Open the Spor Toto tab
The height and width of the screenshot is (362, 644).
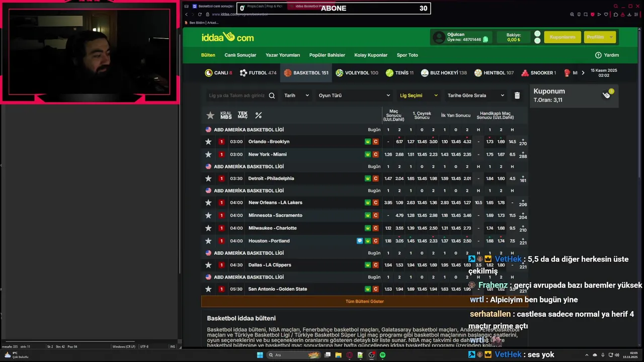[x=407, y=55]
